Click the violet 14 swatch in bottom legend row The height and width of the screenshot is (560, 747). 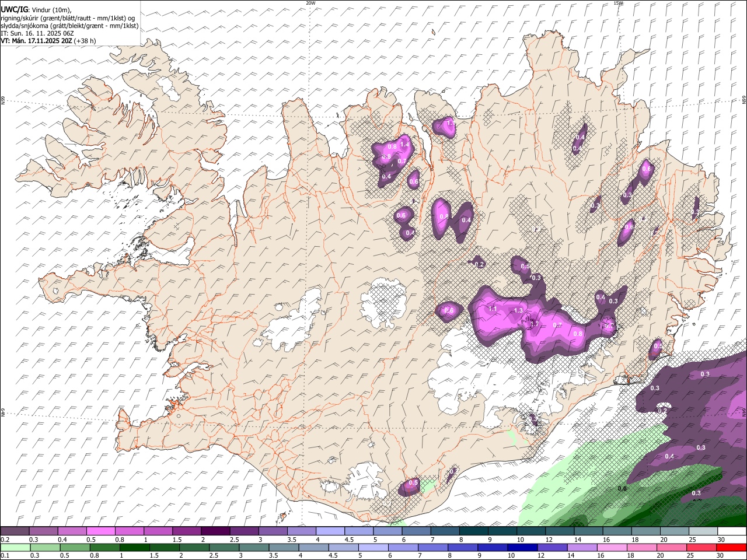[582, 547]
